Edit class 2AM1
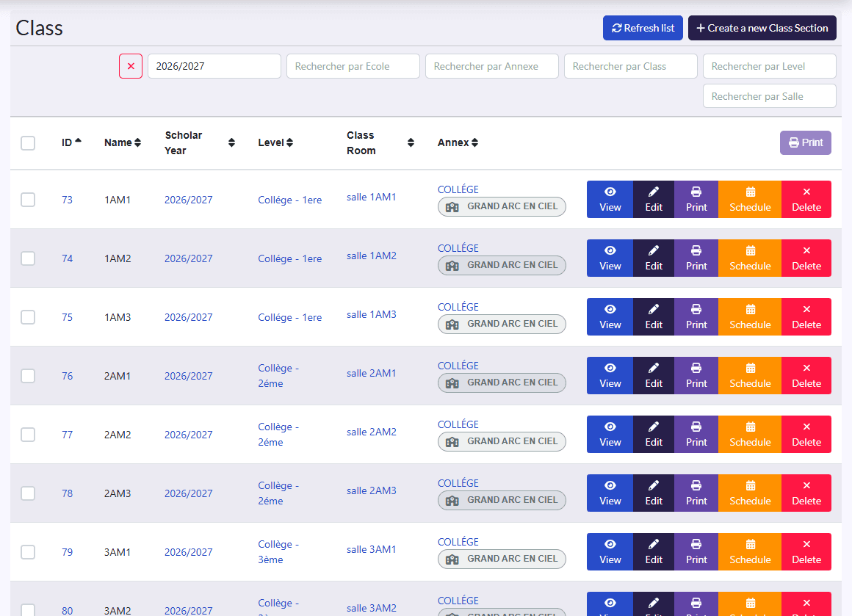This screenshot has width=852, height=616. tap(654, 375)
